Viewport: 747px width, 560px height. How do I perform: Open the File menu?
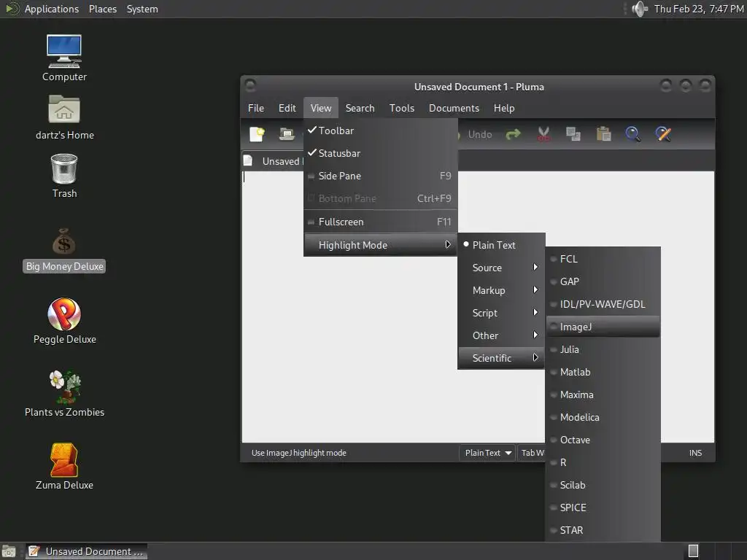pos(256,108)
